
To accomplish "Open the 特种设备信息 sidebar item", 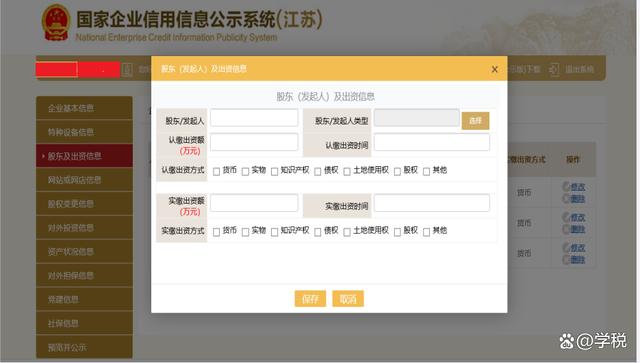I will point(84,132).
